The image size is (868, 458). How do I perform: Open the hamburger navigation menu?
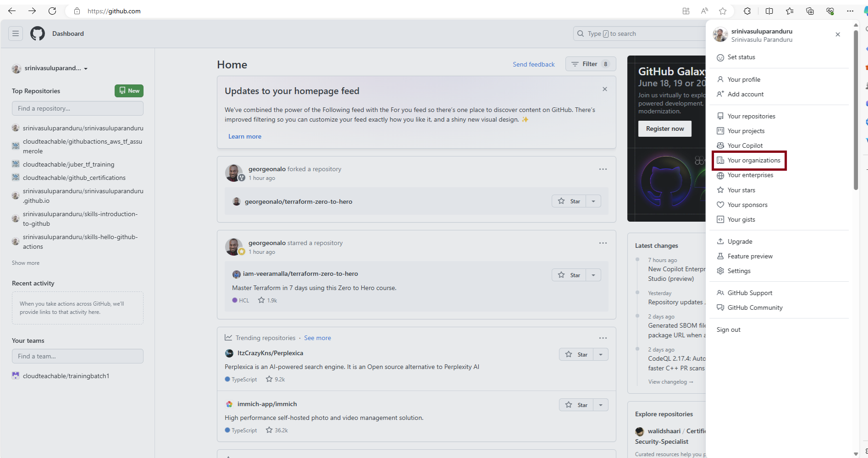pyautogui.click(x=16, y=34)
